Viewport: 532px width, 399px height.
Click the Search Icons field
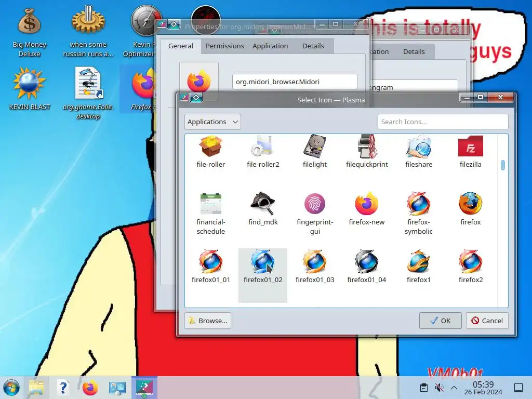click(443, 122)
